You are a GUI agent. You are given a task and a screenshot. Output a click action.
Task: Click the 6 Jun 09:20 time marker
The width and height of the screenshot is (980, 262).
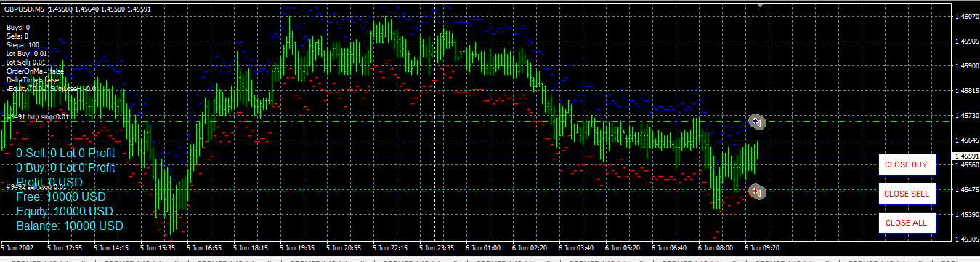coord(764,247)
